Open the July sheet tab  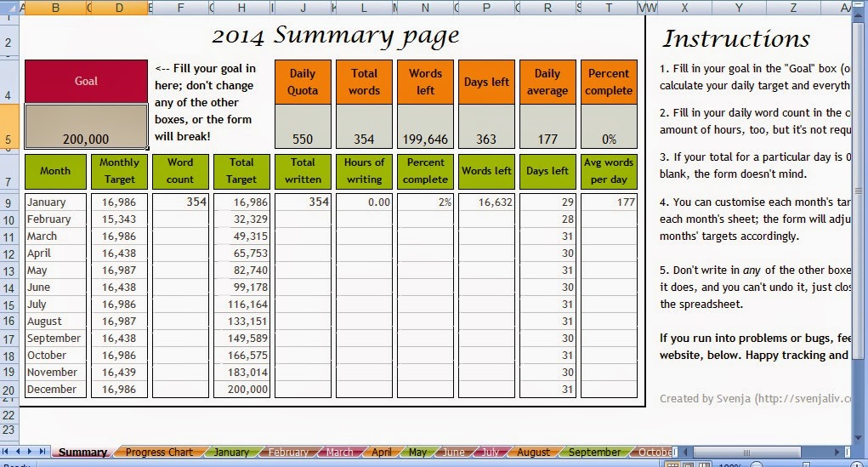491,452
